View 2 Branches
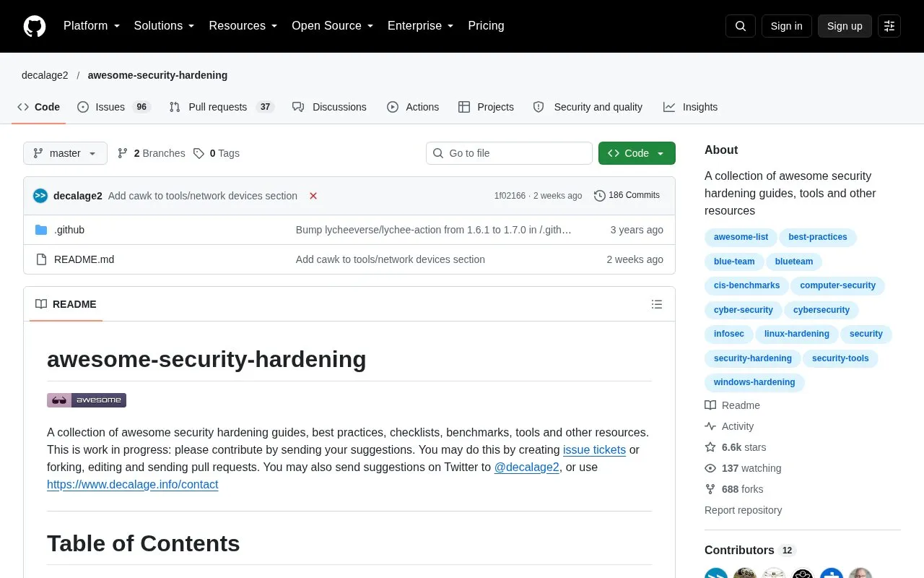 [151, 153]
